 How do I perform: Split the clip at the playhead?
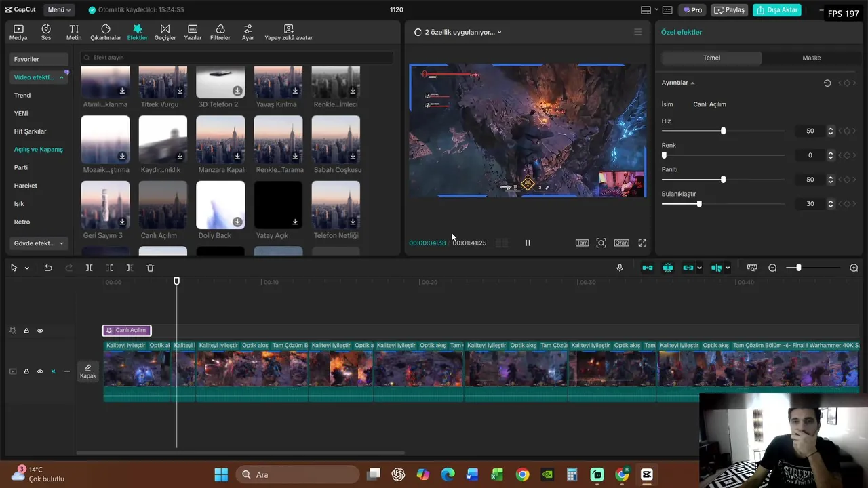[89, 268]
